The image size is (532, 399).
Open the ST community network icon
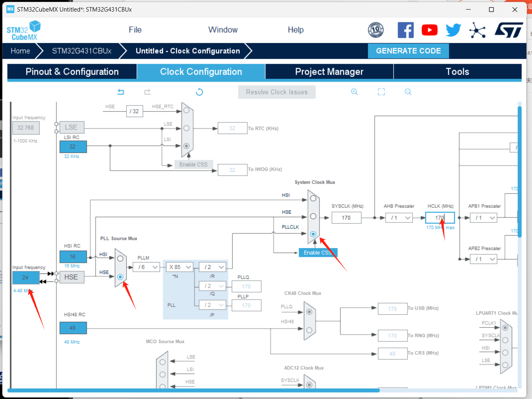[477, 30]
